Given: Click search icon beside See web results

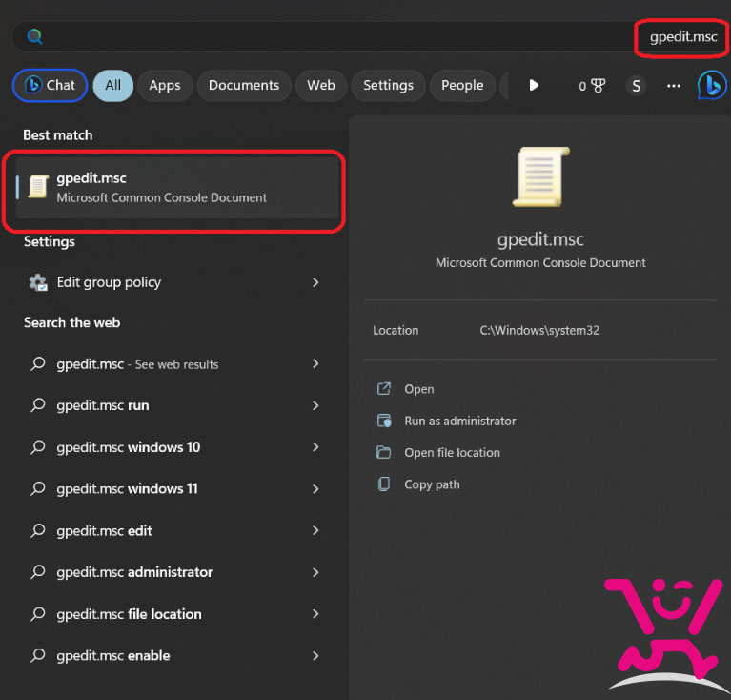Looking at the screenshot, I should (38, 363).
